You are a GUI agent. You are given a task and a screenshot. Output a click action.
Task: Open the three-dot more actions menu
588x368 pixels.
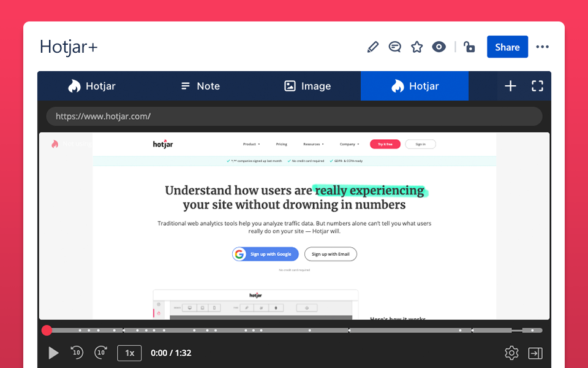542,47
